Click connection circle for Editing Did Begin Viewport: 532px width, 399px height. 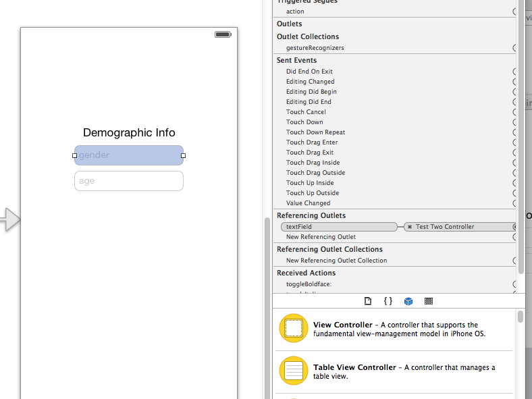click(514, 92)
